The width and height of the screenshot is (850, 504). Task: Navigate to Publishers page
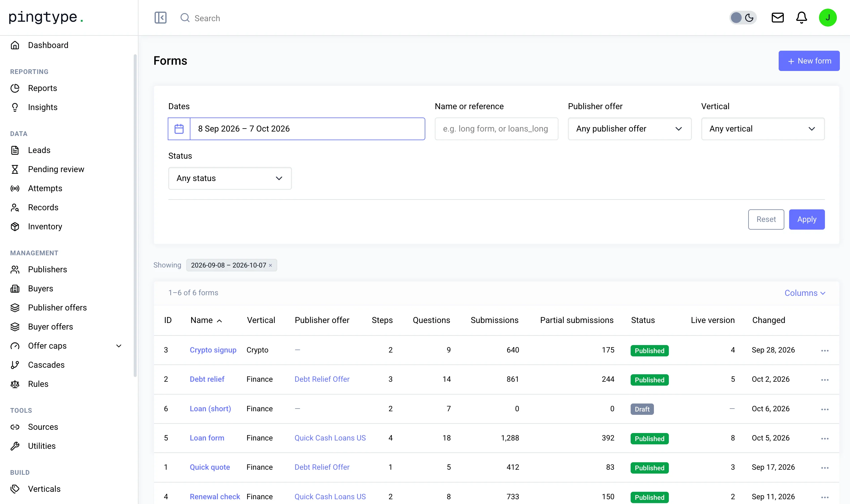point(47,269)
